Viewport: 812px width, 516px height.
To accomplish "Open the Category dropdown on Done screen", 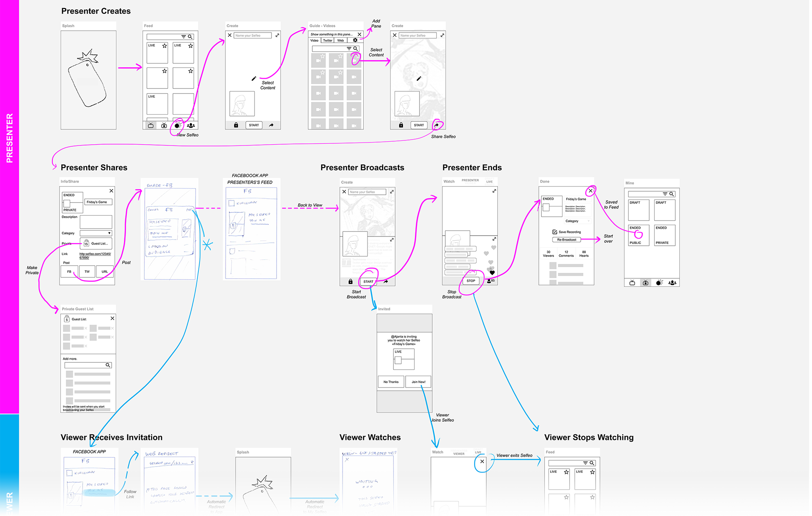I will (577, 221).
